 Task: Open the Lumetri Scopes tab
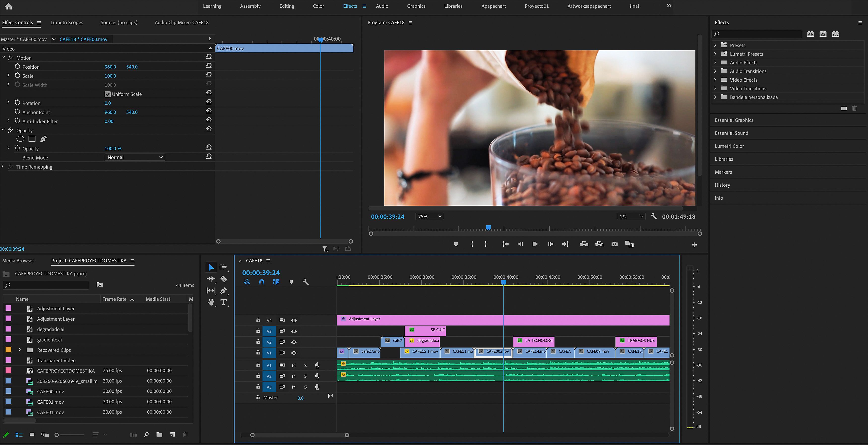tap(67, 23)
